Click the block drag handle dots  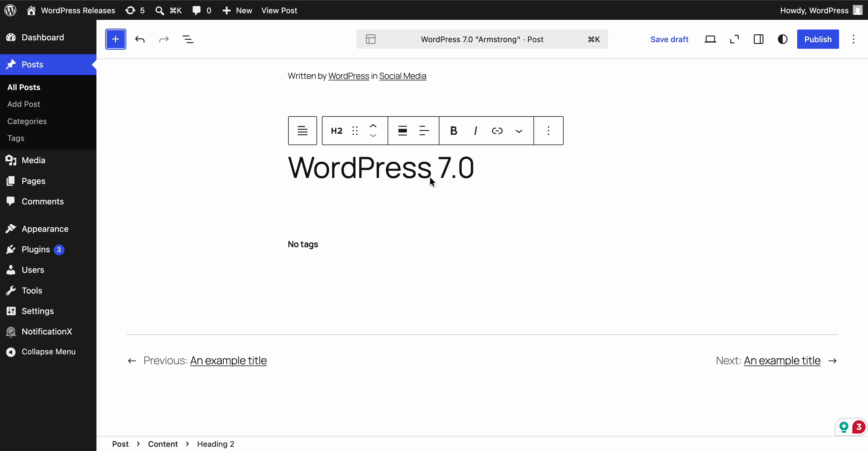[355, 131]
